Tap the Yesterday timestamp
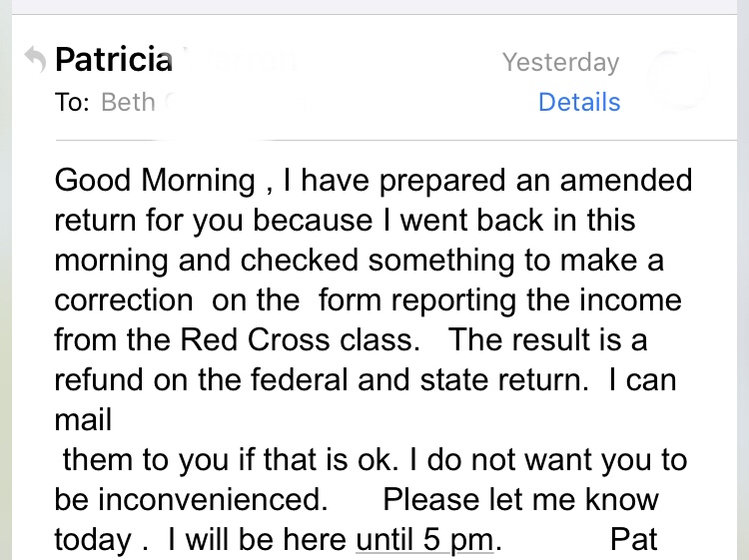 [560, 62]
